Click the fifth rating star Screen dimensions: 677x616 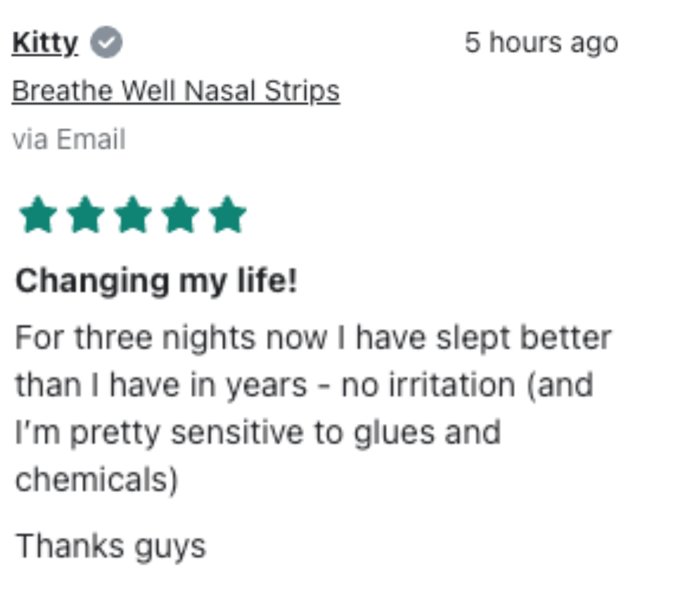click(227, 215)
